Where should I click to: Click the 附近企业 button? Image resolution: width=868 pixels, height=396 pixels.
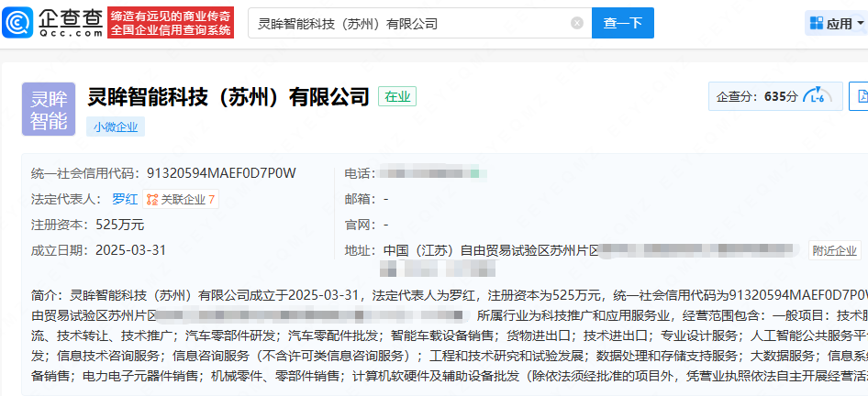pos(833,250)
